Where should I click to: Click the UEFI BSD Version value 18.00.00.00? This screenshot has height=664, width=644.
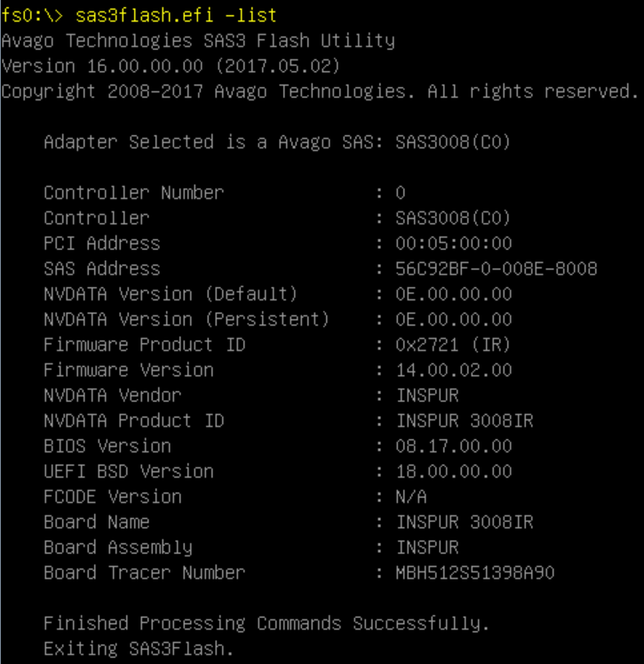tap(453, 471)
